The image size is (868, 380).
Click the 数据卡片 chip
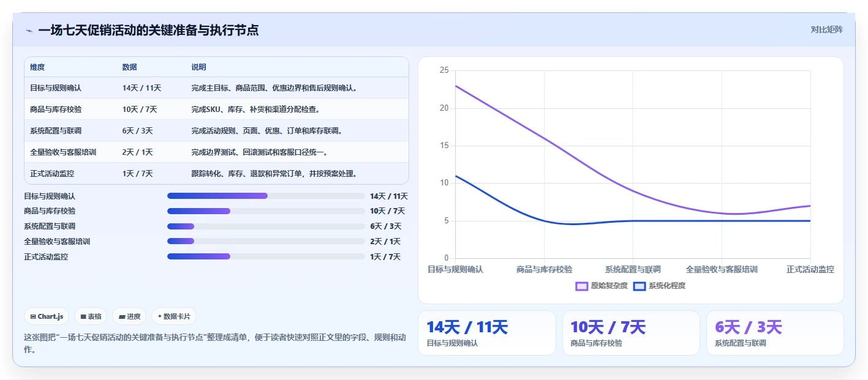174,316
